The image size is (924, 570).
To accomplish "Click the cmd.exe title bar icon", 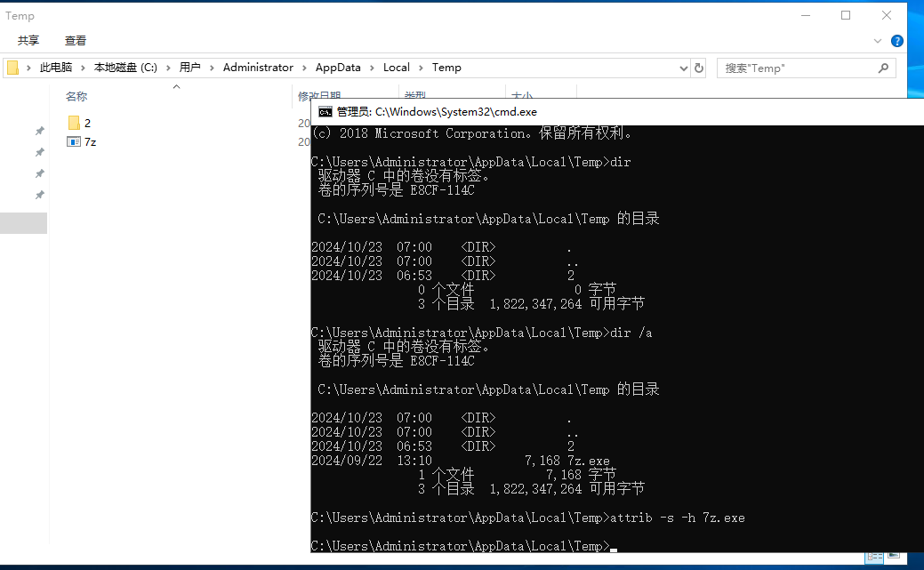I will pos(325,112).
